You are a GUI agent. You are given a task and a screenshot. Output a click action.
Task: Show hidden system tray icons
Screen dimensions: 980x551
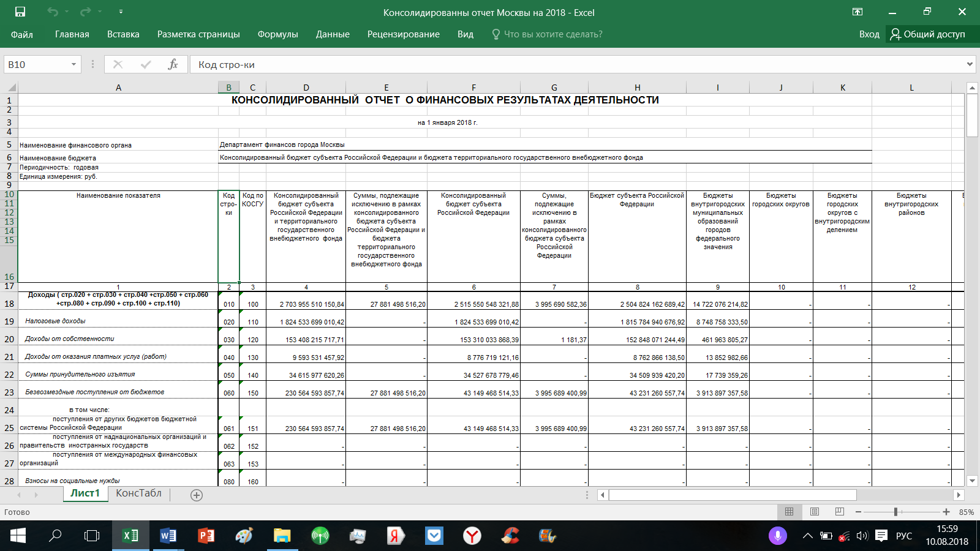pos(808,536)
